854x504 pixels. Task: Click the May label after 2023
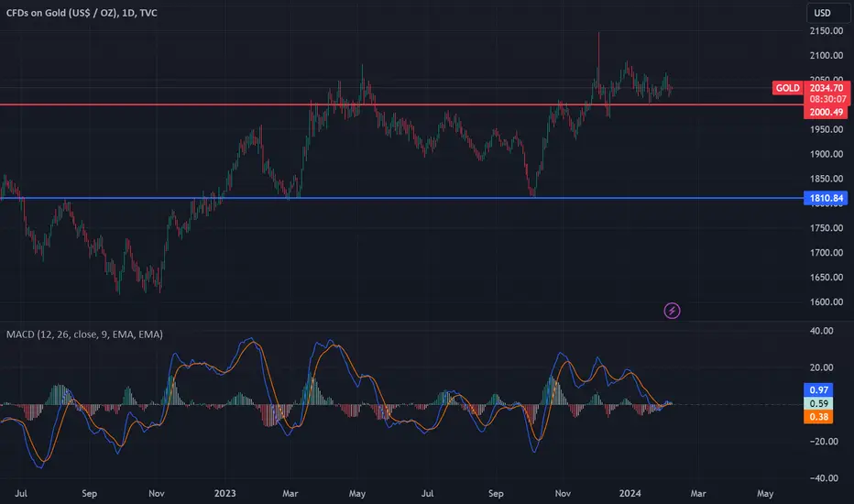(x=357, y=494)
